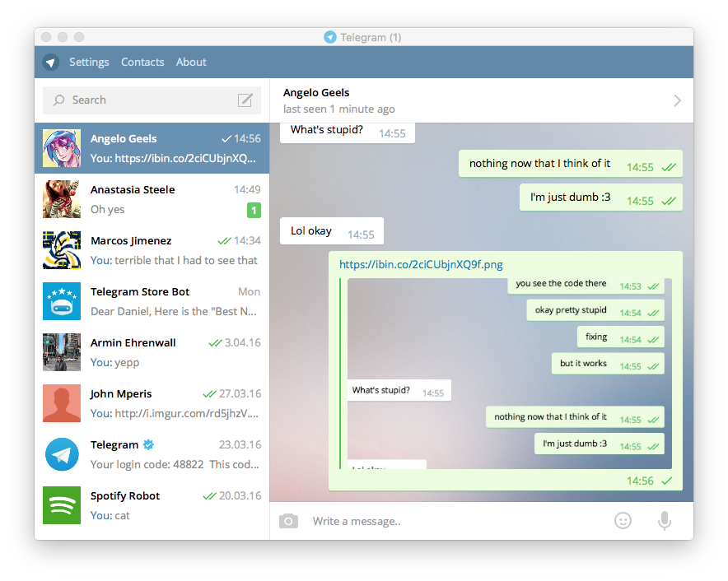Open the About menu item
Screen dimensions: 728x581
(x=191, y=63)
